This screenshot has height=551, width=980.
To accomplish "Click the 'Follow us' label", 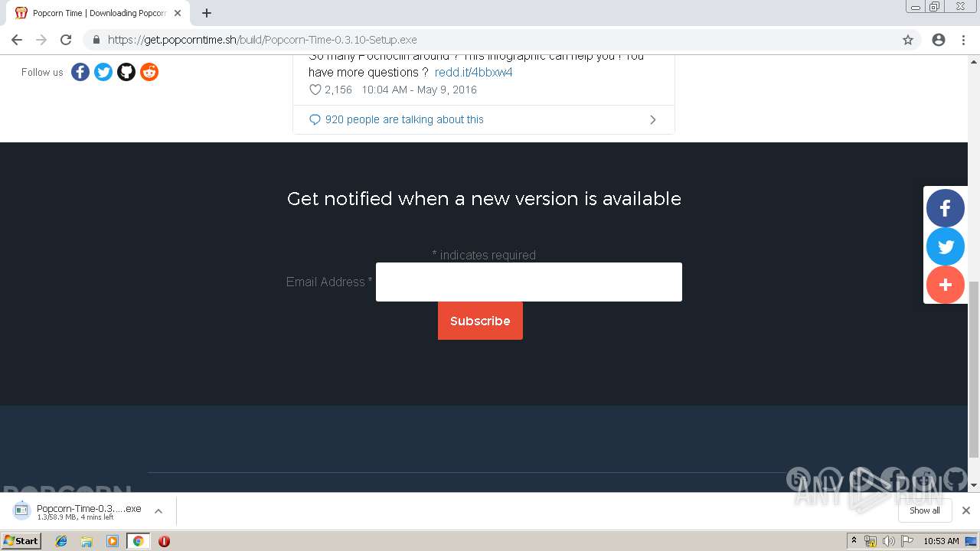I will (x=42, y=72).
